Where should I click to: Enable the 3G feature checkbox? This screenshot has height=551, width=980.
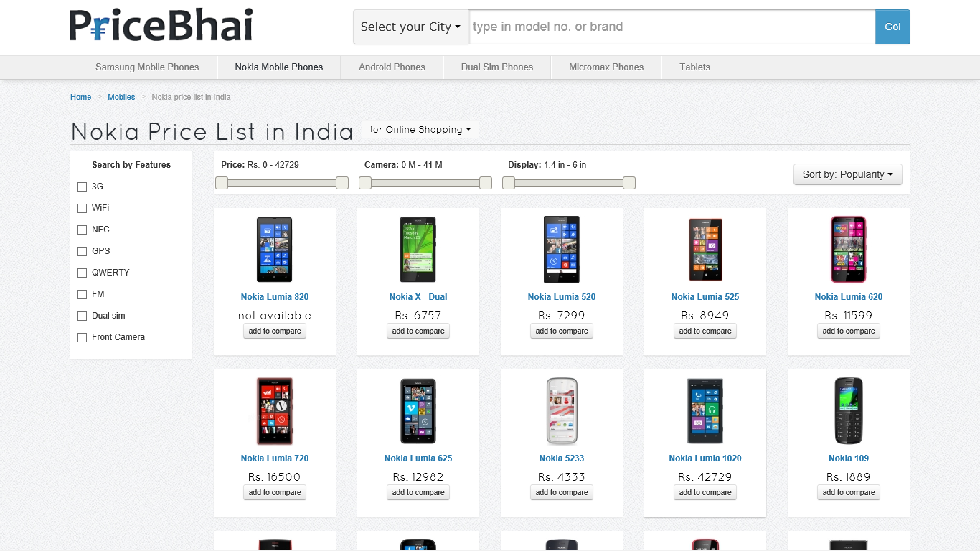coord(82,187)
